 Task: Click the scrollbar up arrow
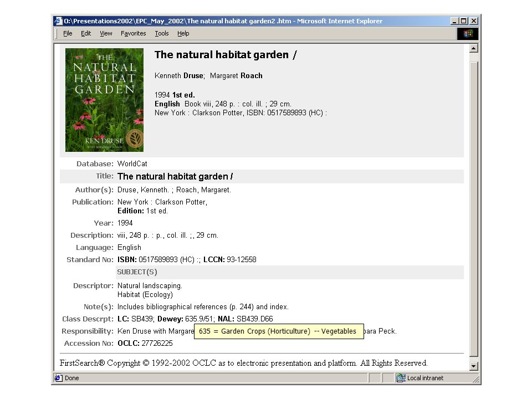(x=474, y=48)
